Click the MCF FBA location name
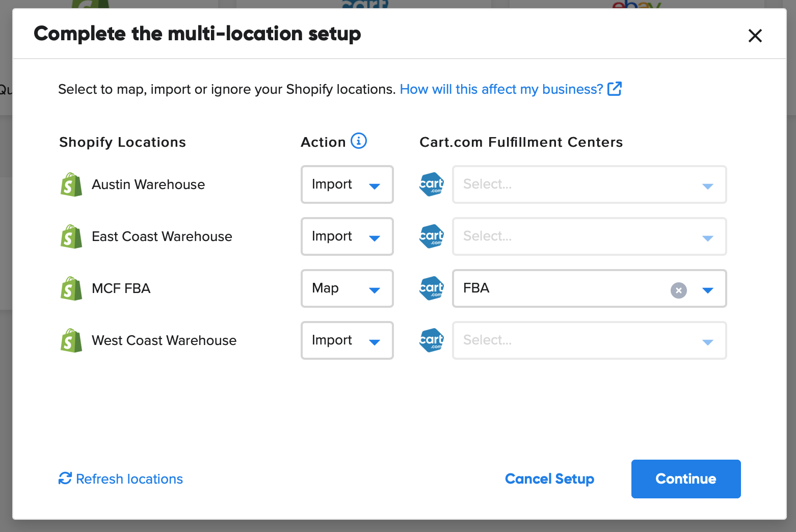This screenshot has width=796, height=532. pyautogui.click(x=121, y=288)
